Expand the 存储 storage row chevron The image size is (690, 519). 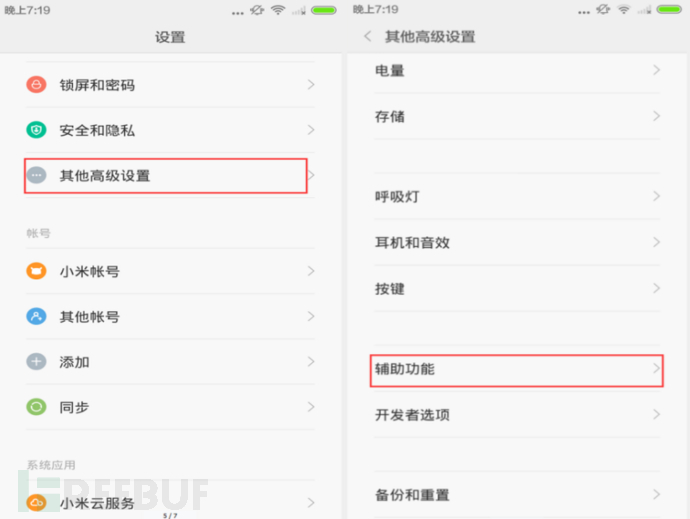(x=656, y=116)
